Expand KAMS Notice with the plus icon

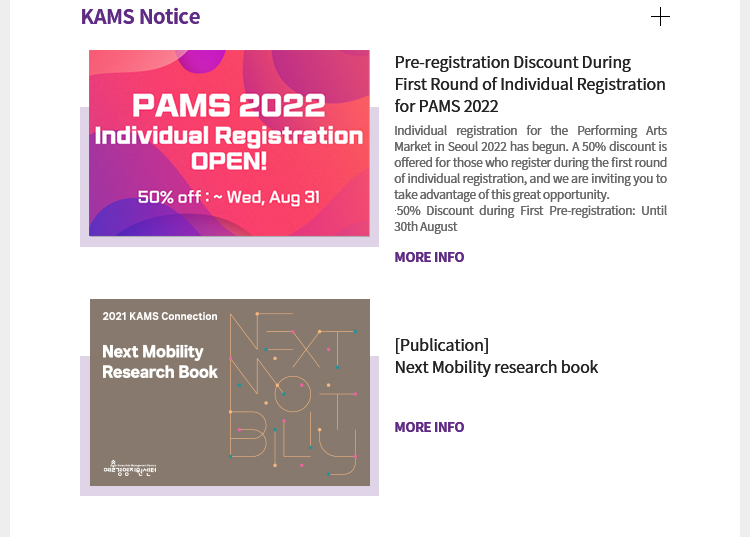click(660, 17)
